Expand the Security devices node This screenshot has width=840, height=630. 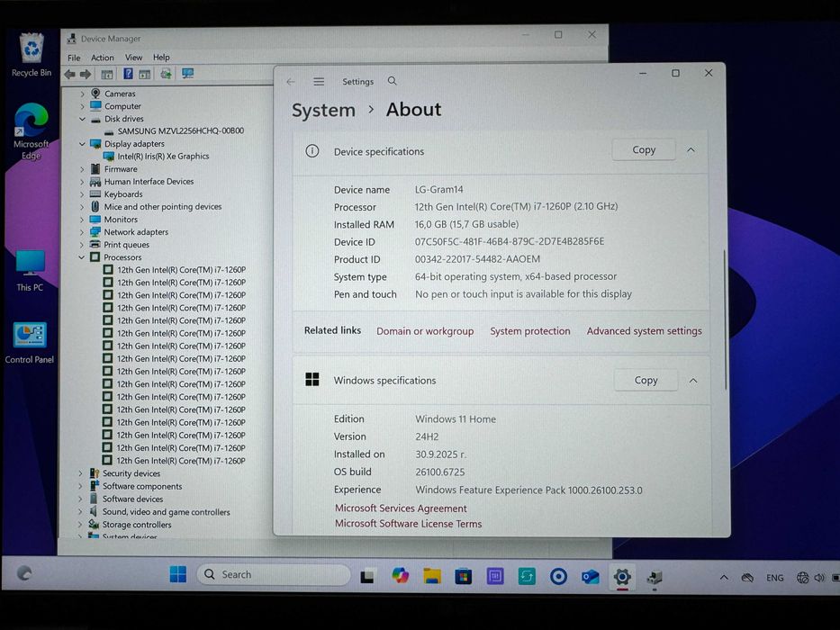click(x=80, y=473)
